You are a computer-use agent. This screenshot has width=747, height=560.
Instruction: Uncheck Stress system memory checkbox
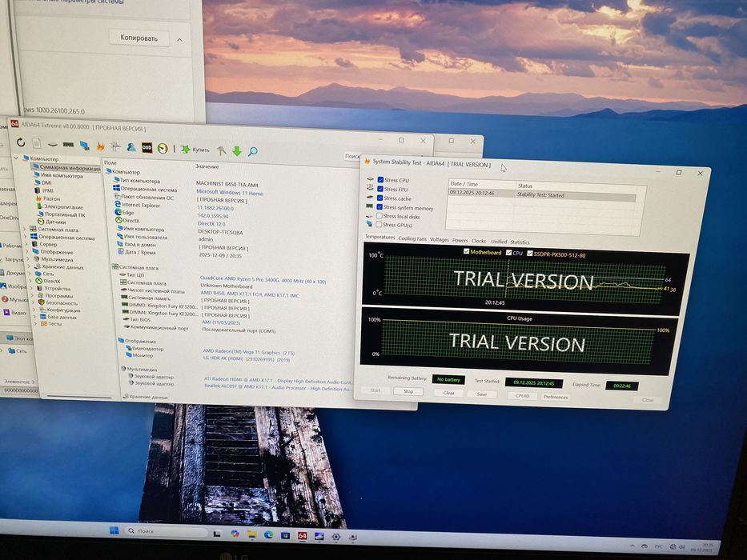tap(380, 207)
